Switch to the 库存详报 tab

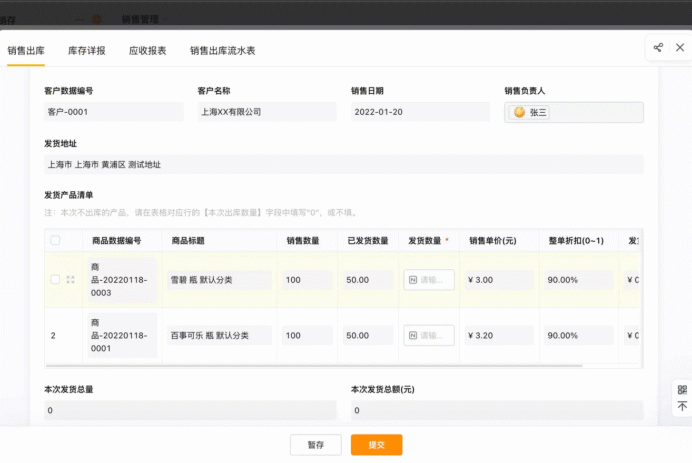coord(86,51)
